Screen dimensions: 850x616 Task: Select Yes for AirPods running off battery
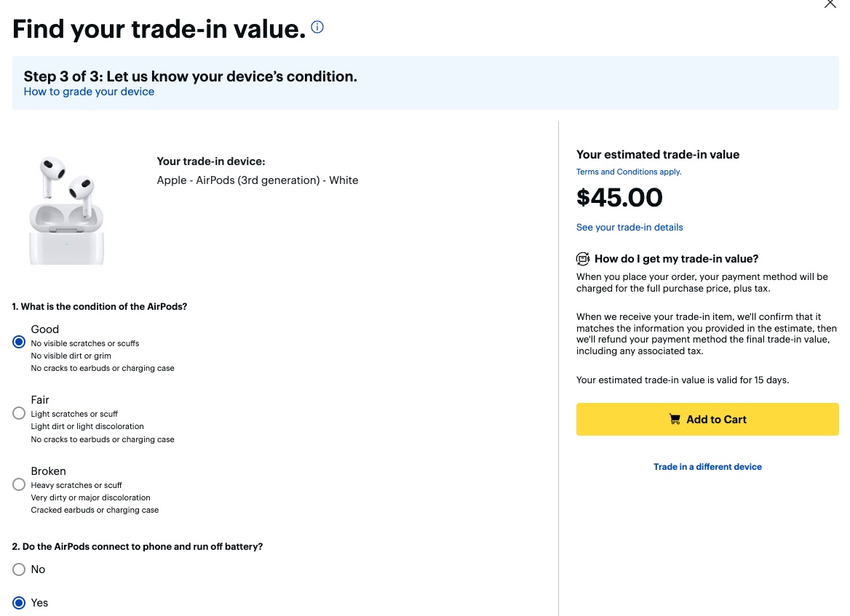(x=19, y=603)
